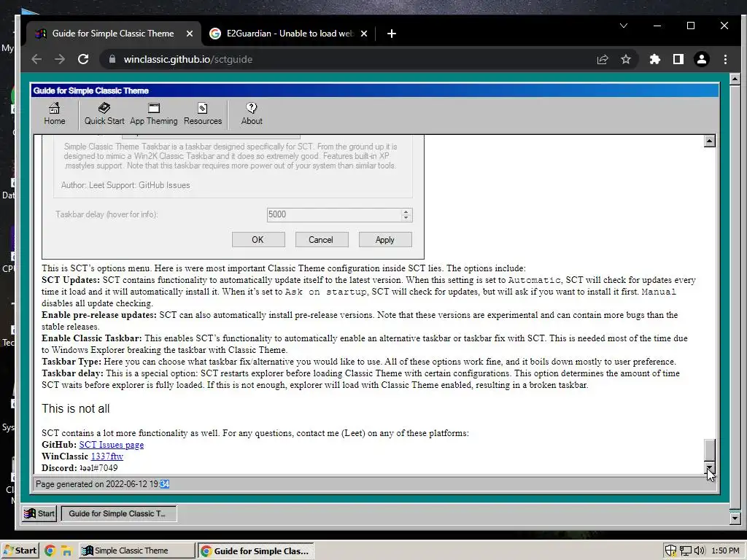Viewport: 747px width, 560px height.
Task: Launch Chrome from quick launch icon
Action: [50, 551]
